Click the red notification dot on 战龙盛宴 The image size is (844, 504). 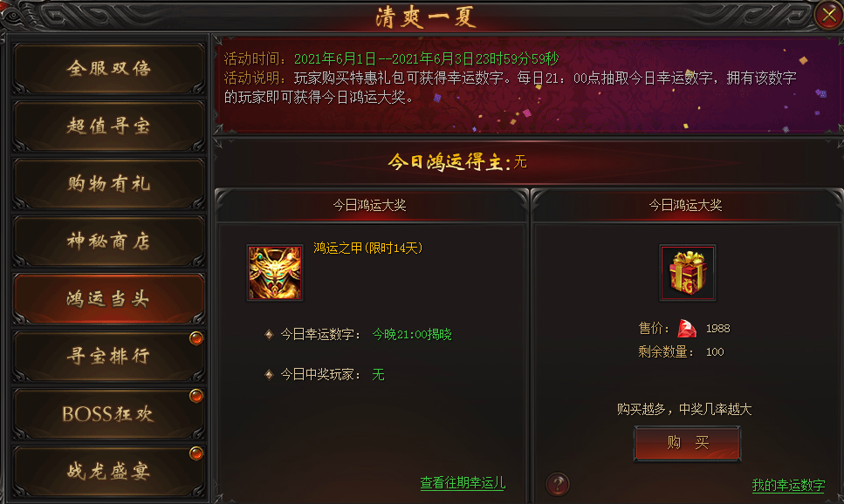click(196, 453)
